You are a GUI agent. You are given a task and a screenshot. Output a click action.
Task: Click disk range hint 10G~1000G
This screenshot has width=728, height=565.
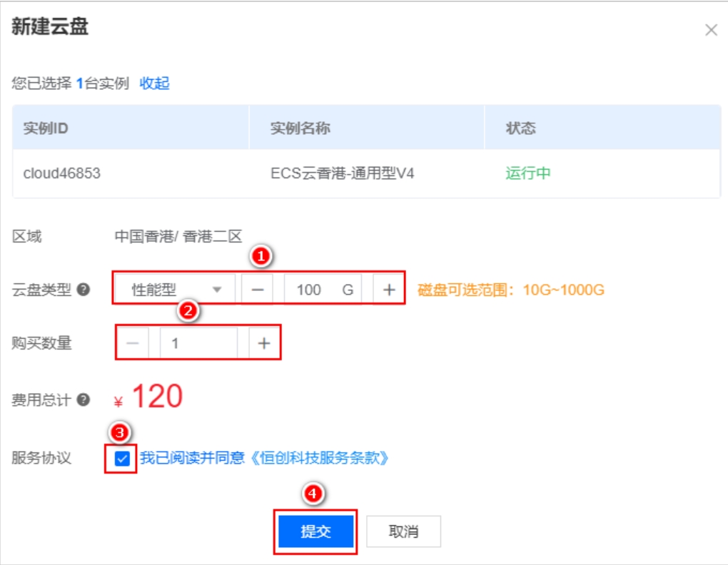coord(511,290)
